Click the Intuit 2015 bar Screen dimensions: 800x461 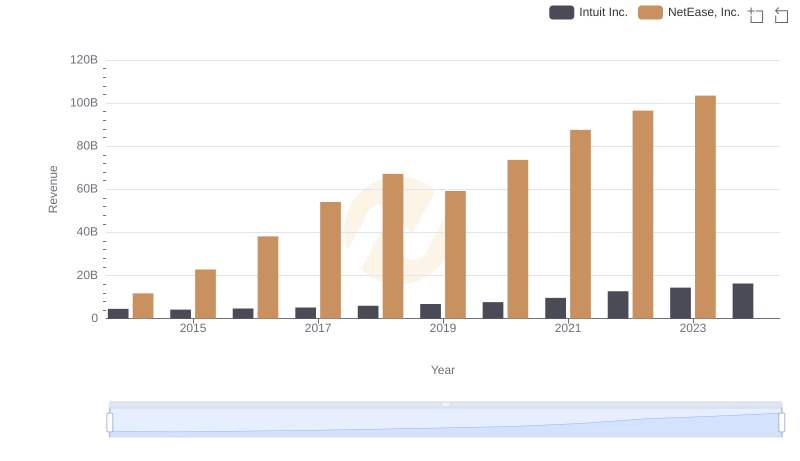181,314
